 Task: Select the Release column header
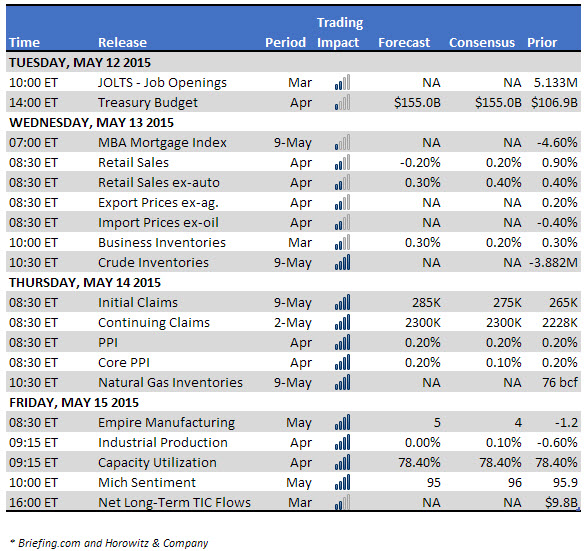[122, 42]
